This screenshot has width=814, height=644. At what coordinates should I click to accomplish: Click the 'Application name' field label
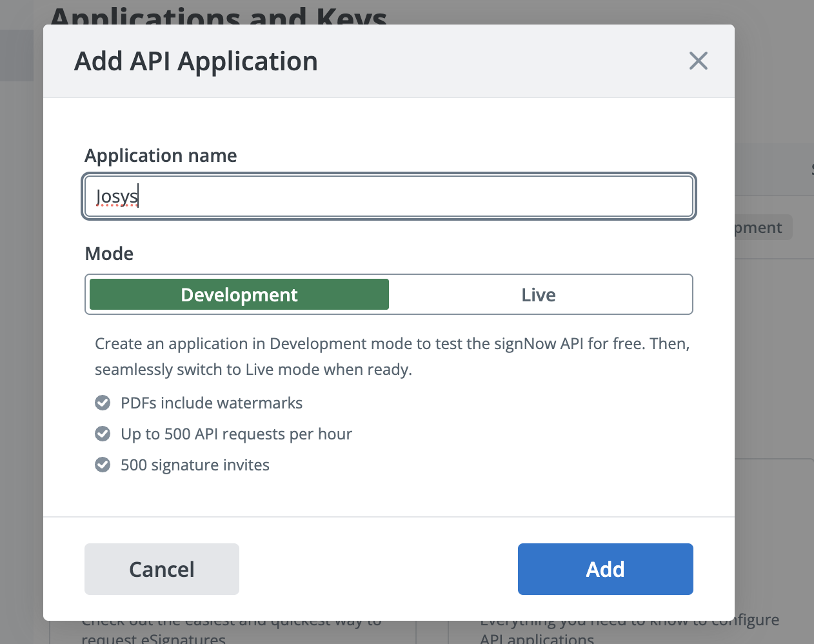pos(161,156)
